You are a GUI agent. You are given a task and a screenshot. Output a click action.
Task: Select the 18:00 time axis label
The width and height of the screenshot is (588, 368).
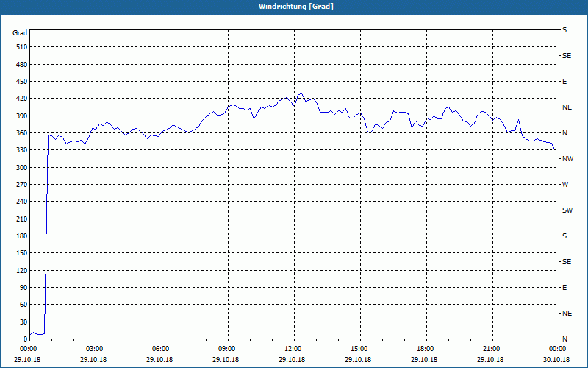point(426,349)
